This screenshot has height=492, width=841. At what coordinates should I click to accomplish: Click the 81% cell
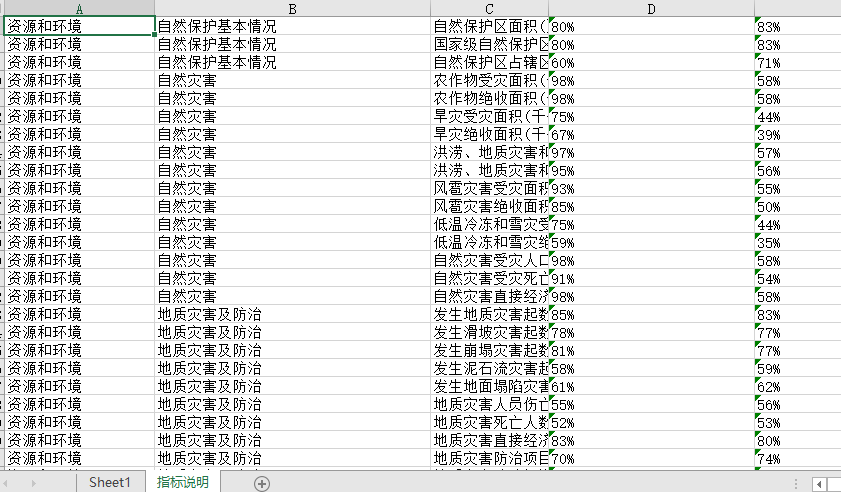[651, 350]
